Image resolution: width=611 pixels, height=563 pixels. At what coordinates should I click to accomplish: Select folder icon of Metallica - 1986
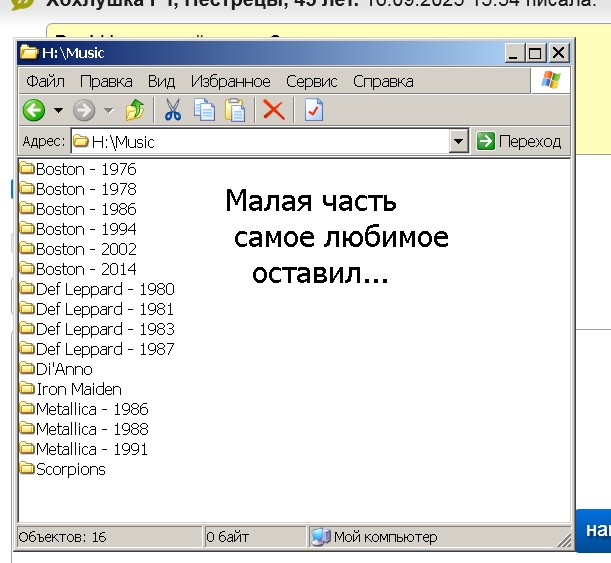[x=27, y=408]
